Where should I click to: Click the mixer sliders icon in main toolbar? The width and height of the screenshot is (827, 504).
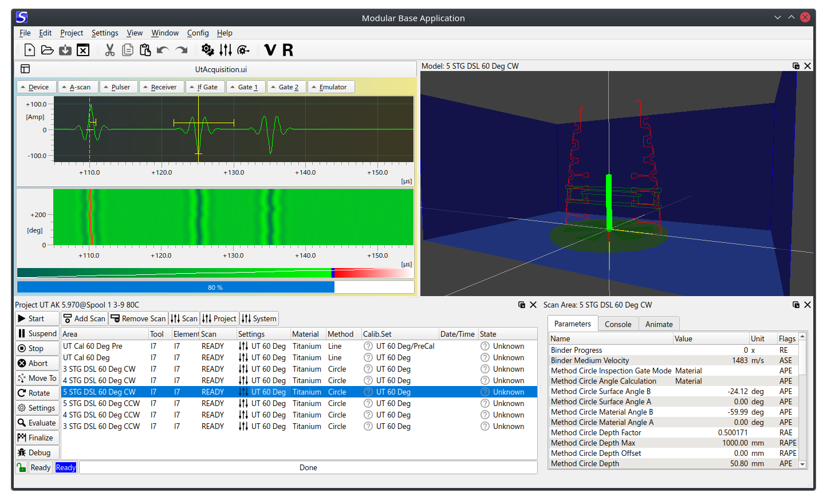click(226, 50)
